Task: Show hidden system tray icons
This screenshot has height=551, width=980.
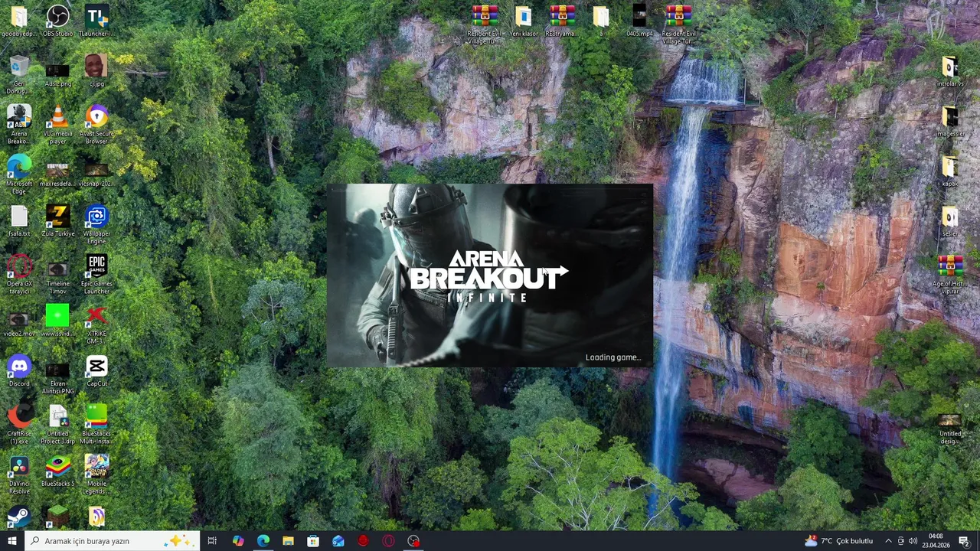Action: (888, 541)
